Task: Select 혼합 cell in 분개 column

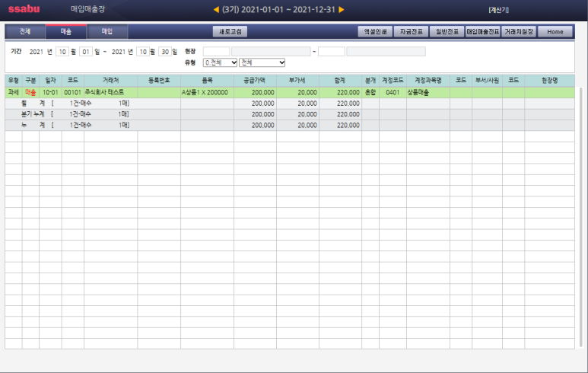Action: point(370,92)
